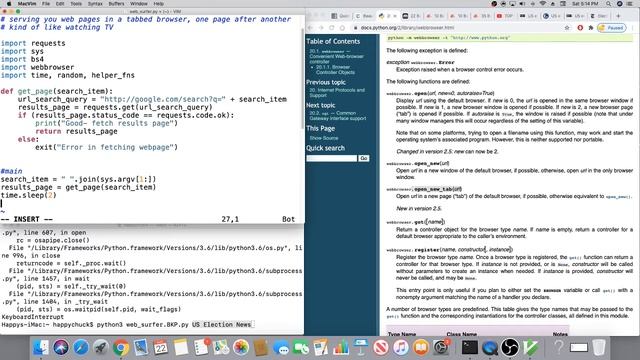The image size is (640, 360).
Task: Open the yellow Notes app in Dock
Action: [x=181, y=348]
